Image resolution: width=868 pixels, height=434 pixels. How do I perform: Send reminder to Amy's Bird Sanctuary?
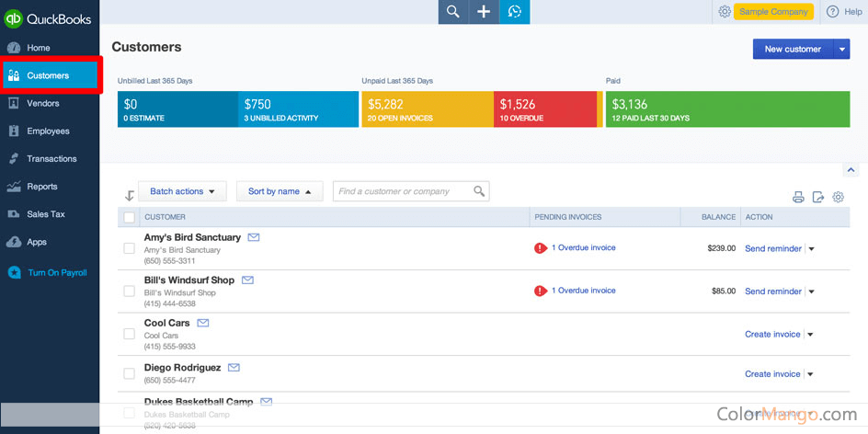772,248
